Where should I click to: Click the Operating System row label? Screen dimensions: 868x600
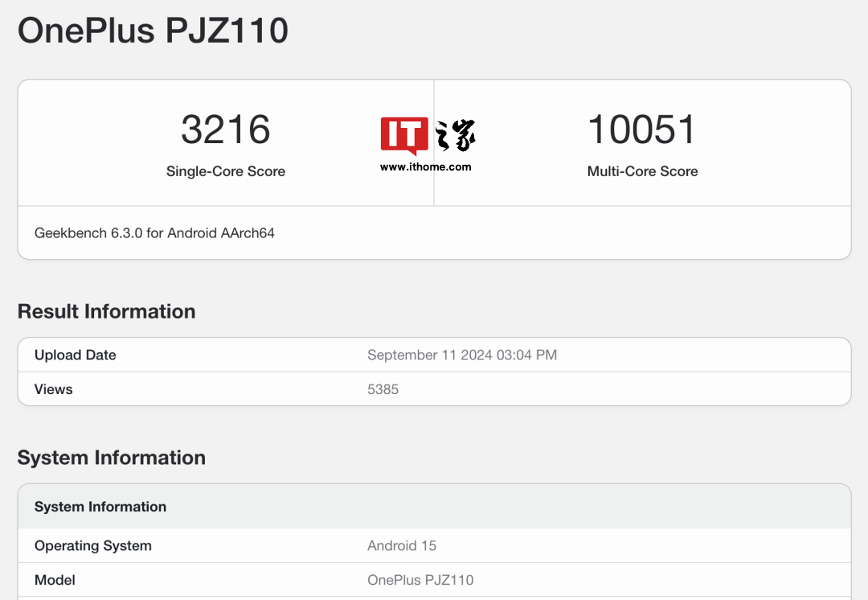(x=92, y=545)
